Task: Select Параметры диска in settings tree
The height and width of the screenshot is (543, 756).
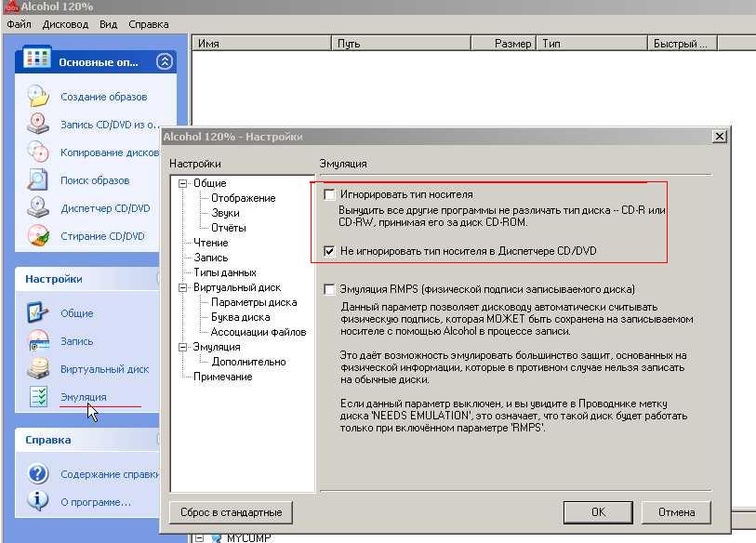Action: click(x=254, y=302)
